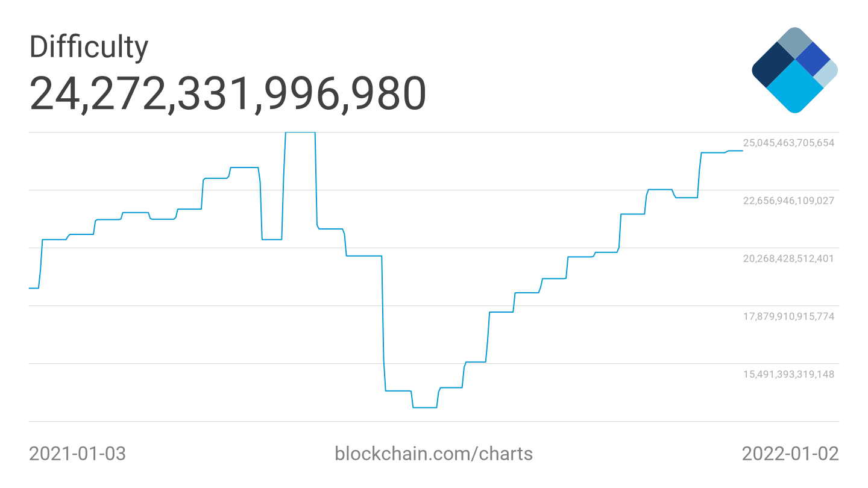Click the 22,656,946,109,027 axis label
The image size is (868, 488).
[x=788, y=201]
